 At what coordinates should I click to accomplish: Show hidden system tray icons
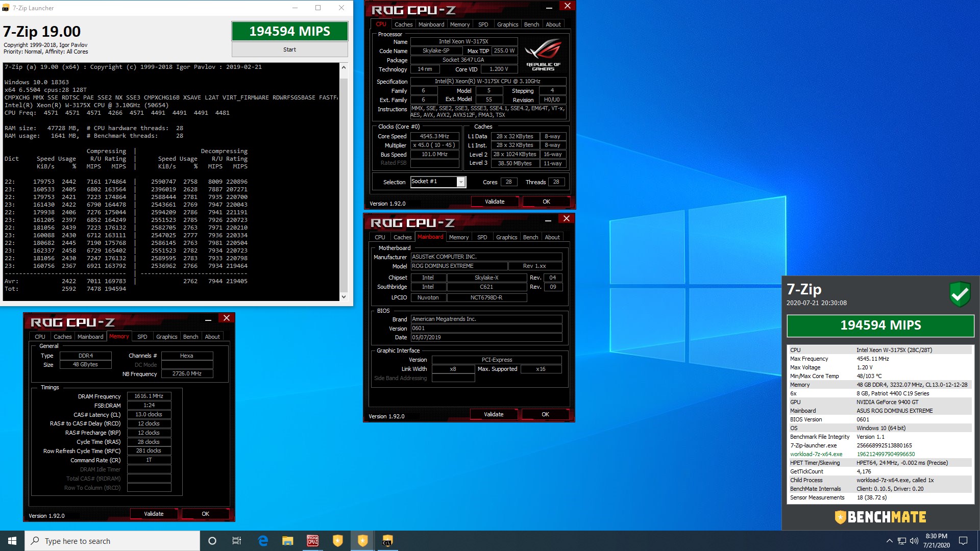(889, 541)
